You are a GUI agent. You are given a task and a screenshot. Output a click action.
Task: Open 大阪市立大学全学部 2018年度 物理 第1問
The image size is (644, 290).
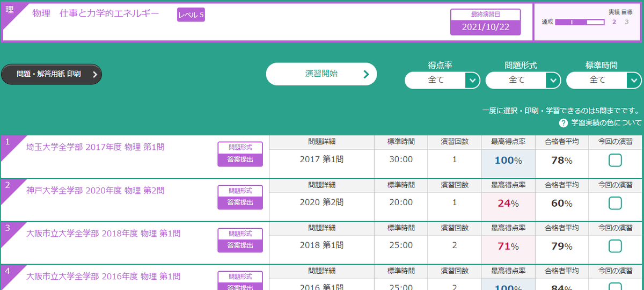[x=103, y=233]
